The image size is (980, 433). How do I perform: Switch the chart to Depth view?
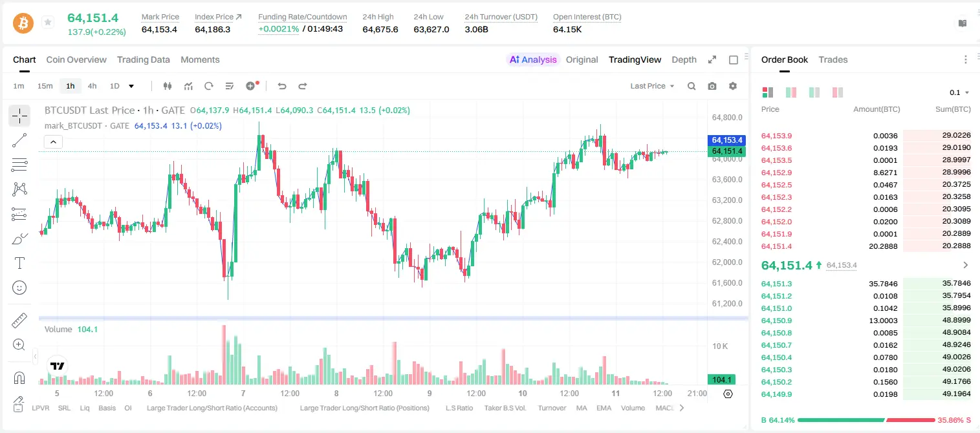click(x=684, y=59)
